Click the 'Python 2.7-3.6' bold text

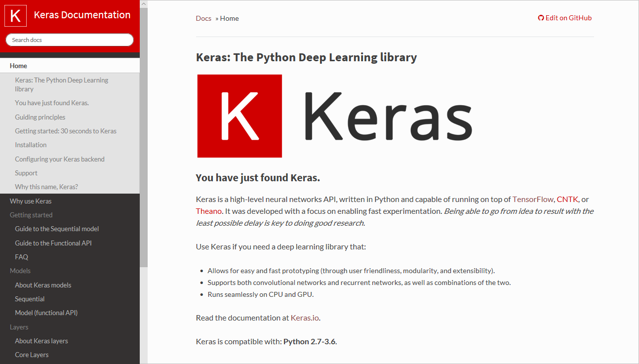(x=310, y=341)
